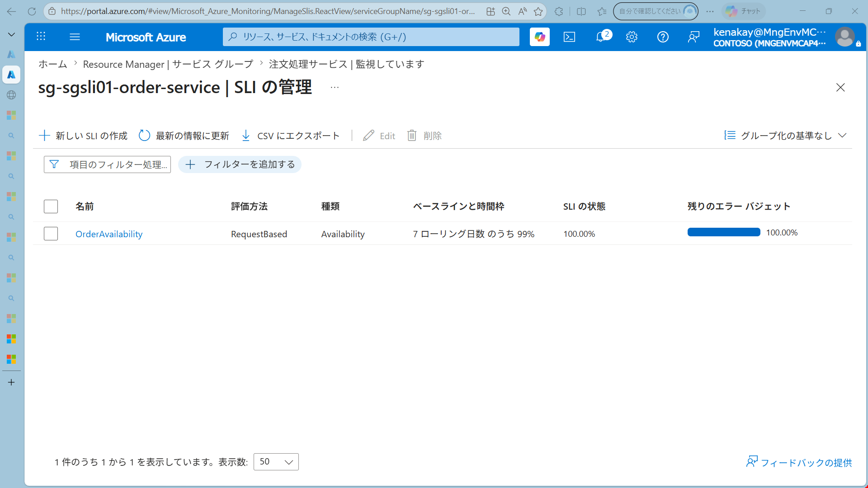Sort by 名前 column header
The height and width of the screenshot is (488, 868).
(85, 206)
